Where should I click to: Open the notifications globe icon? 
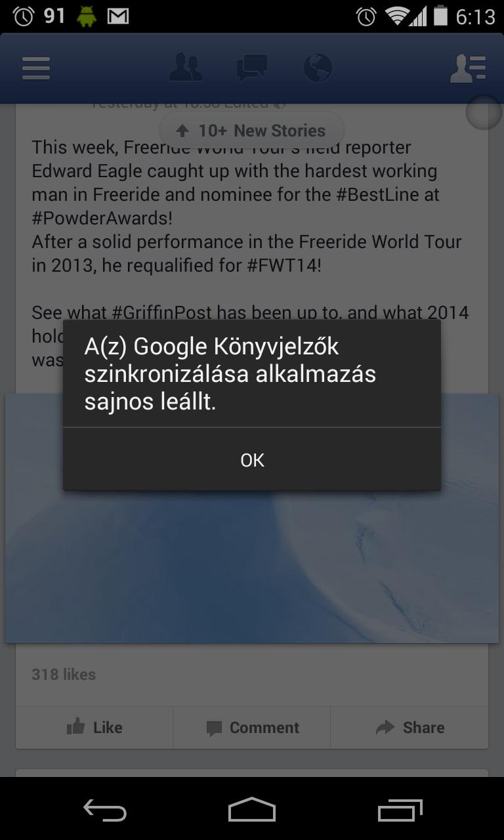pyautogui.click(x=318, y=68)
